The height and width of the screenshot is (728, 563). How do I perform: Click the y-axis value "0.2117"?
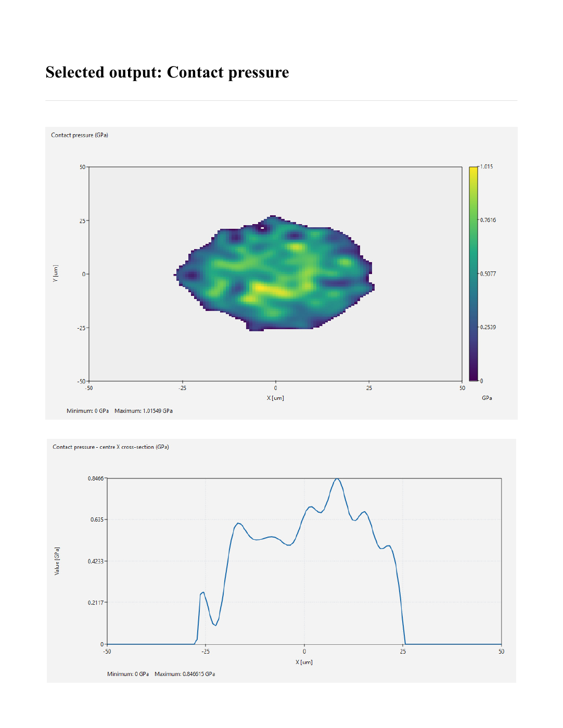96,603
